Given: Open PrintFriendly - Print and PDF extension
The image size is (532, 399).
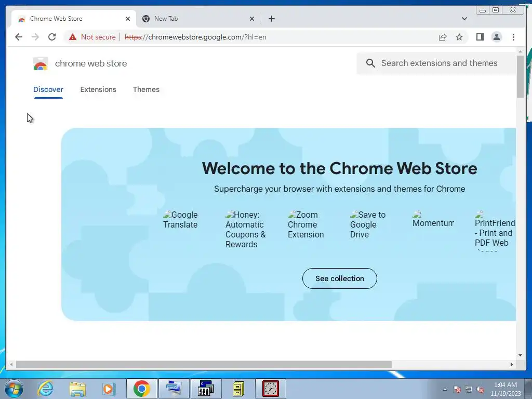Looking at the screenshot, I should click(x=495, y=231).
